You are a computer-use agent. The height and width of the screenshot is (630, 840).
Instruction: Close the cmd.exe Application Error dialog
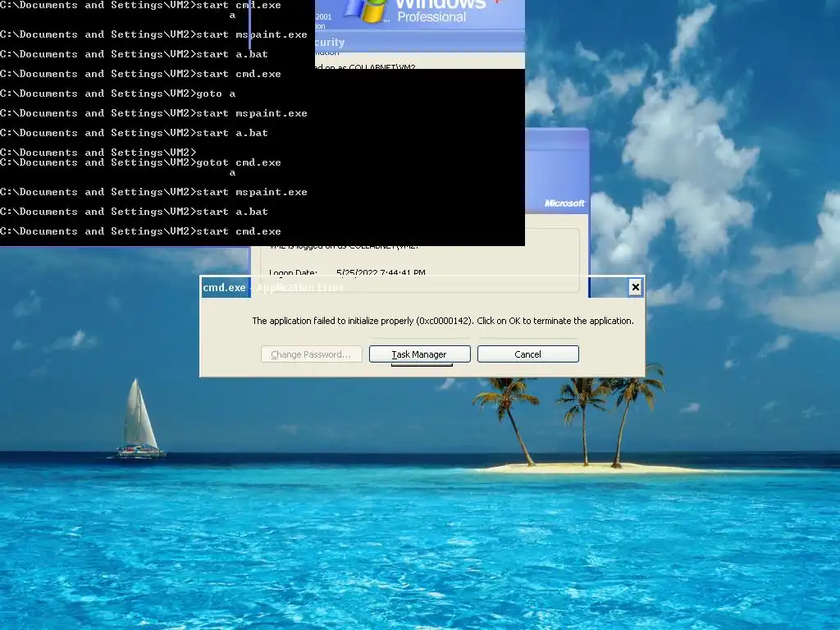(636, 287)
